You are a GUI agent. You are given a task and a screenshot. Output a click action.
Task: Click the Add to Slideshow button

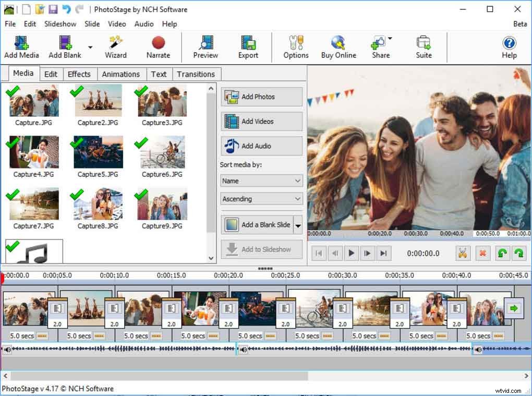tap(261, 249)
